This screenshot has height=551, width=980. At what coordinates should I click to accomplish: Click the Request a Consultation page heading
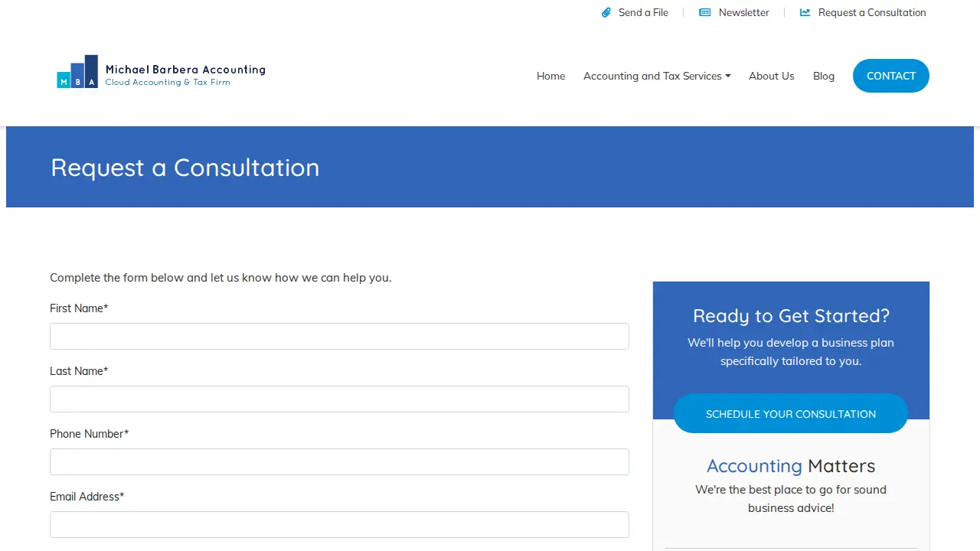coord(185,168)
